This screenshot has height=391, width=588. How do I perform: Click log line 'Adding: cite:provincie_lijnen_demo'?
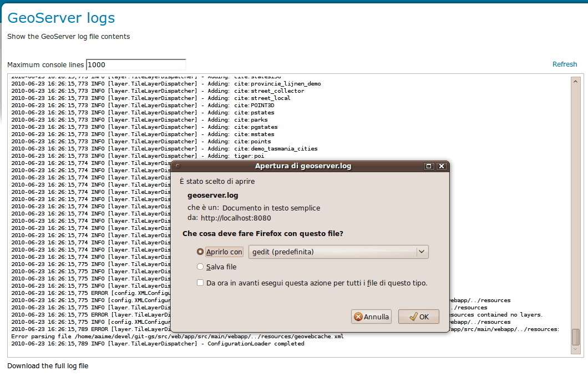pos(166,84)
